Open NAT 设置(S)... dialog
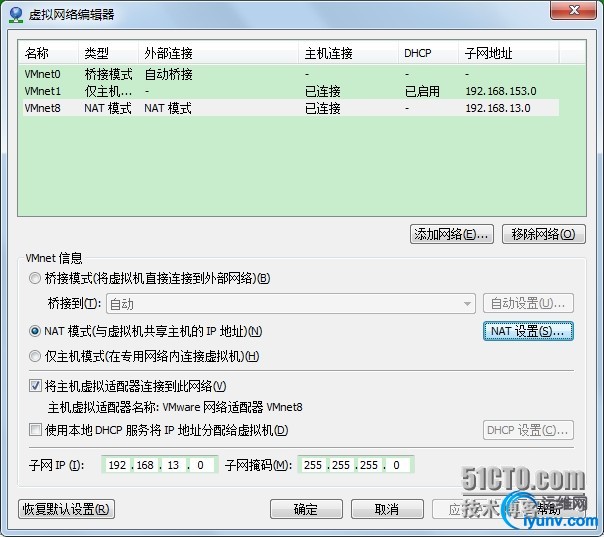The width and height of the screenshot is (604, 537). click(528, 331)
